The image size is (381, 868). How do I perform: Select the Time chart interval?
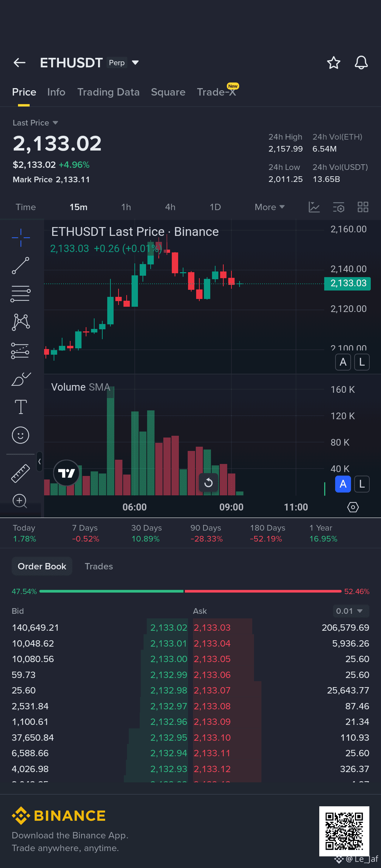(x=26, y=207)
